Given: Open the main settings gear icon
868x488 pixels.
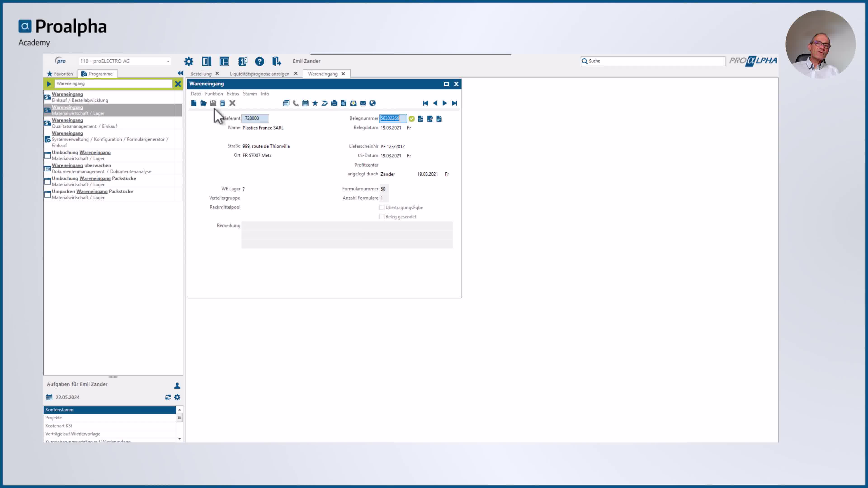Looking at the screenshot, I should (x=189, y=61).
